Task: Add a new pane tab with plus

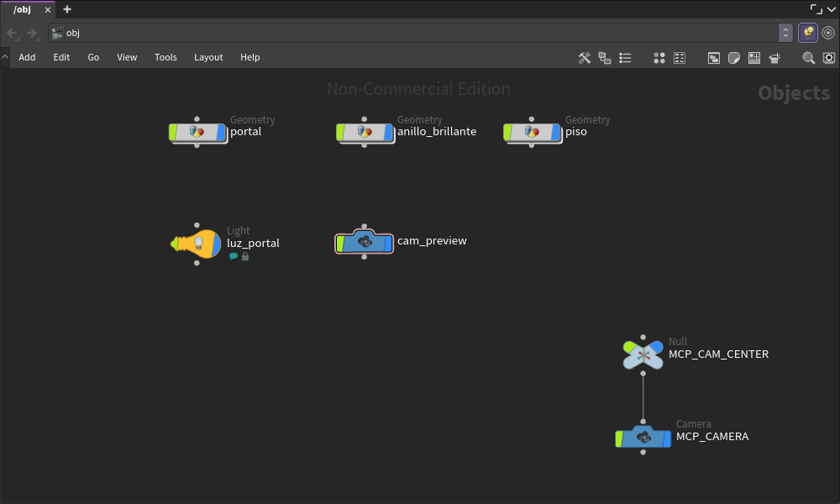Action: (67, 9)
